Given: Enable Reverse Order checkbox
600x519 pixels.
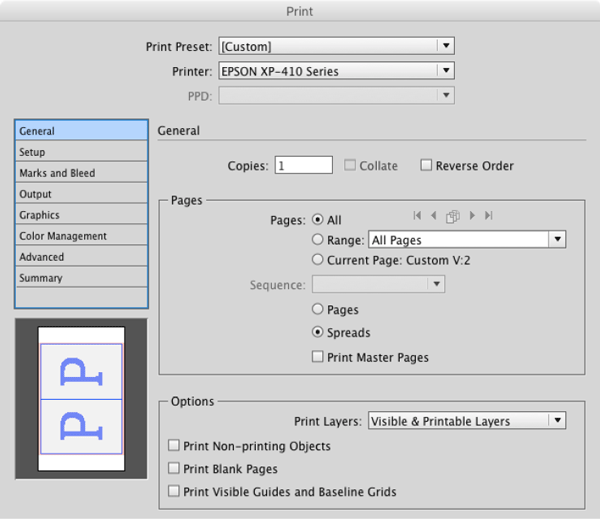Looking at the screenshot, I should [426, 165].
